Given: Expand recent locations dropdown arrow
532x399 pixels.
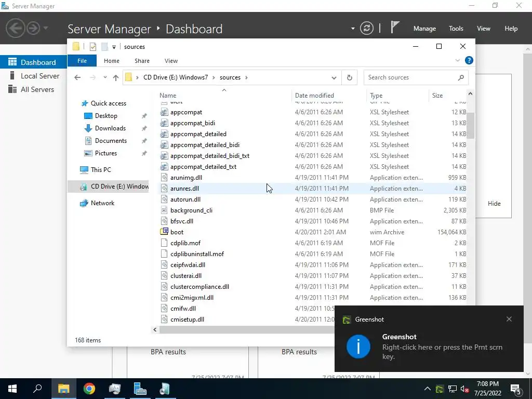Looking at the screenshot, I should (105, 77).
